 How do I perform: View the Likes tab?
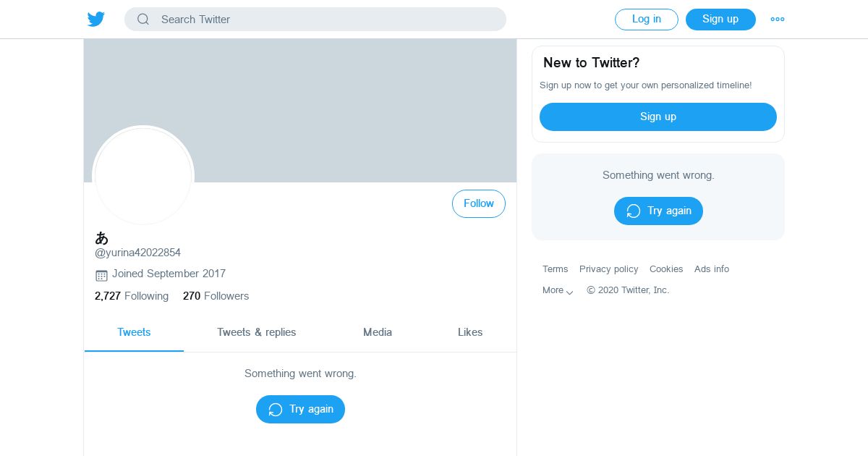(x=470, y=332)
